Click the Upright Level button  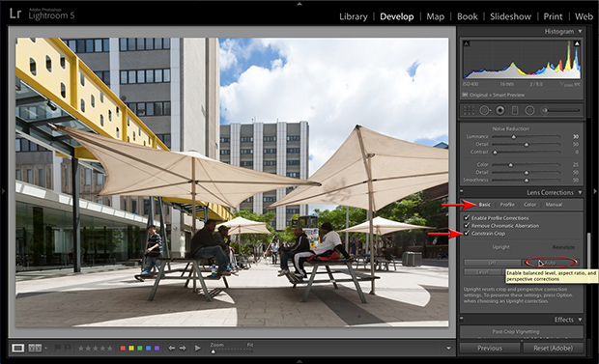pos(483,272)
